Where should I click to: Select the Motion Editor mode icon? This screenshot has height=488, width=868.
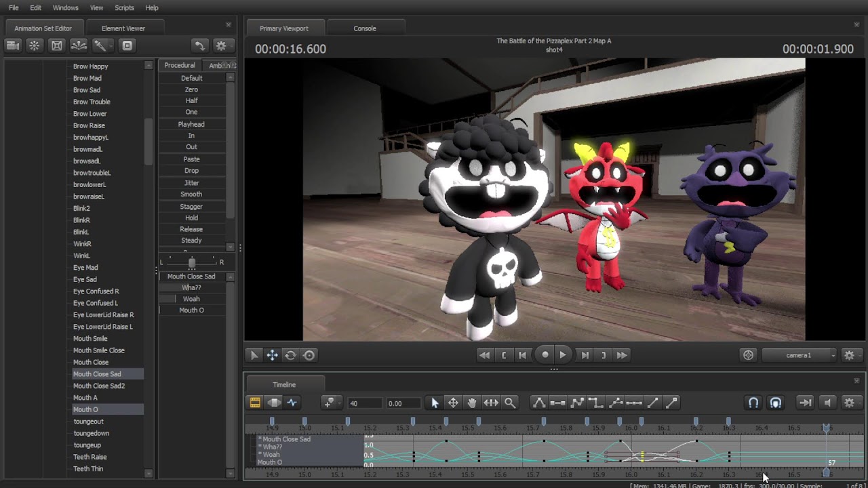pyautogui.click(x=273, y=403)
